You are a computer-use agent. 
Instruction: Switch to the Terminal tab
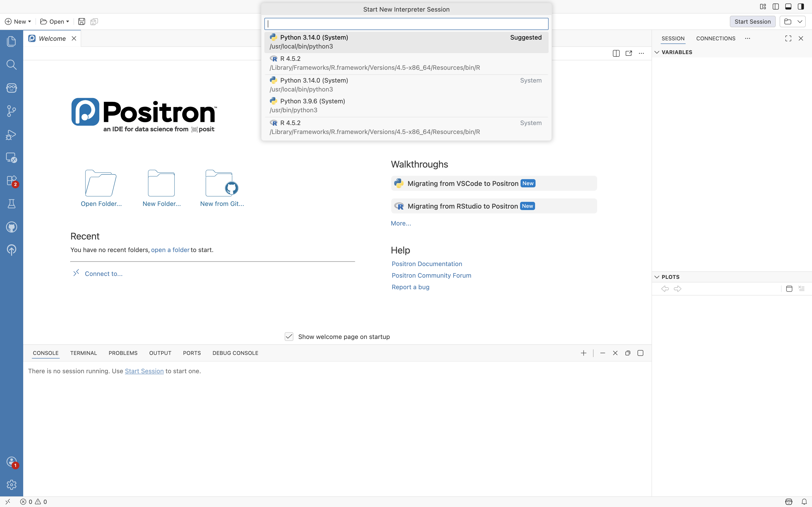coord(84,353)
